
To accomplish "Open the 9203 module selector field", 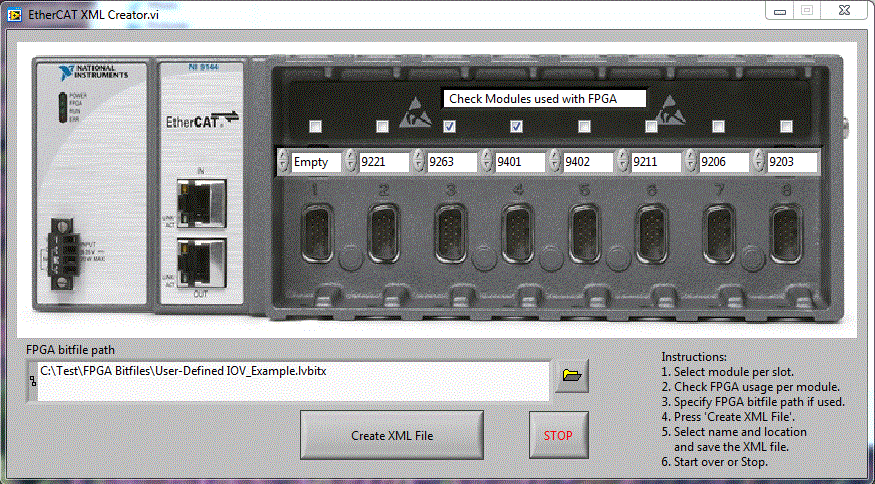I will tap(792, 162).
